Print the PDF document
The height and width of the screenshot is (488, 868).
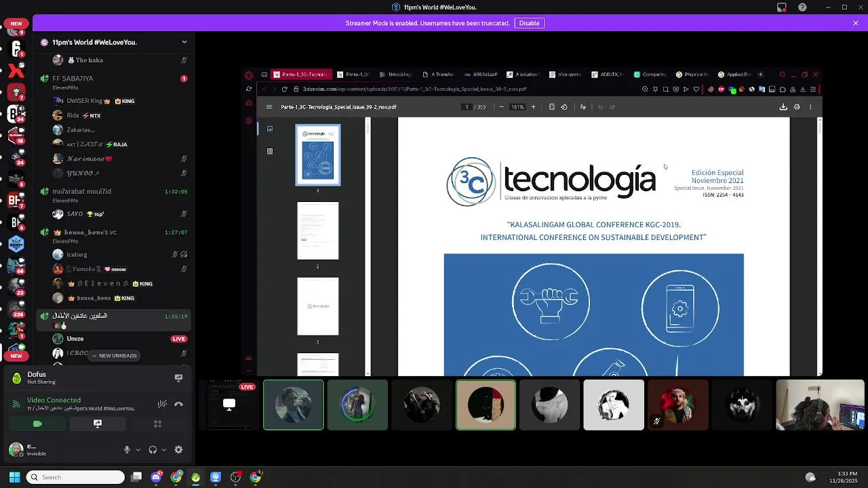coord(797,107)
